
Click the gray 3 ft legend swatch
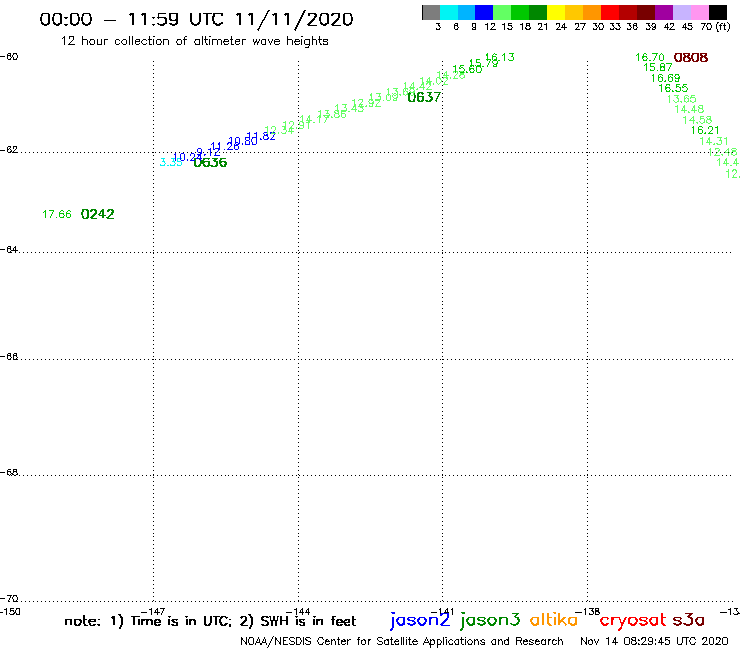tap(431, 12)
